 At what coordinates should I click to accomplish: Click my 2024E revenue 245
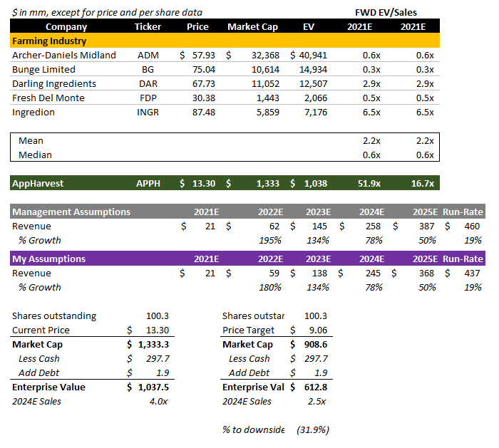tap(373, 274)
